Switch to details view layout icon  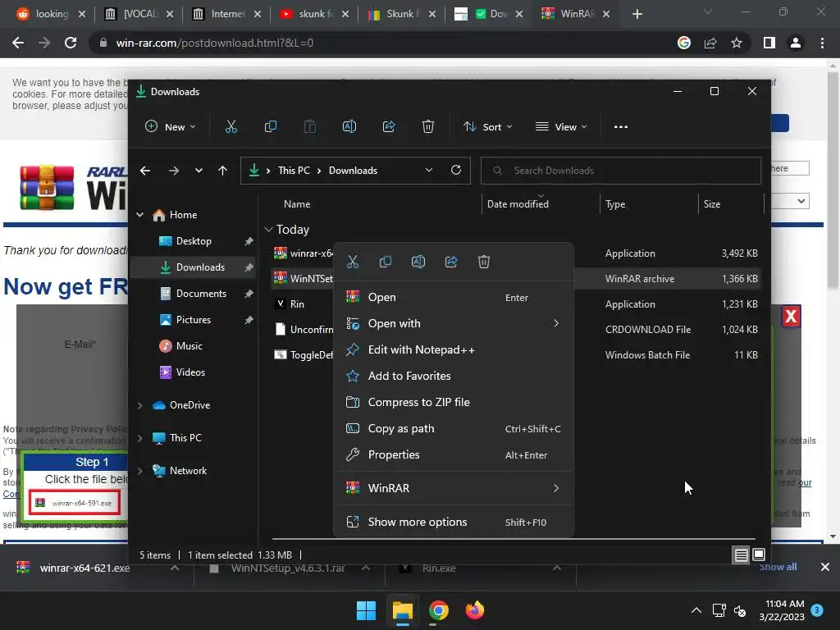coord(741,555)
